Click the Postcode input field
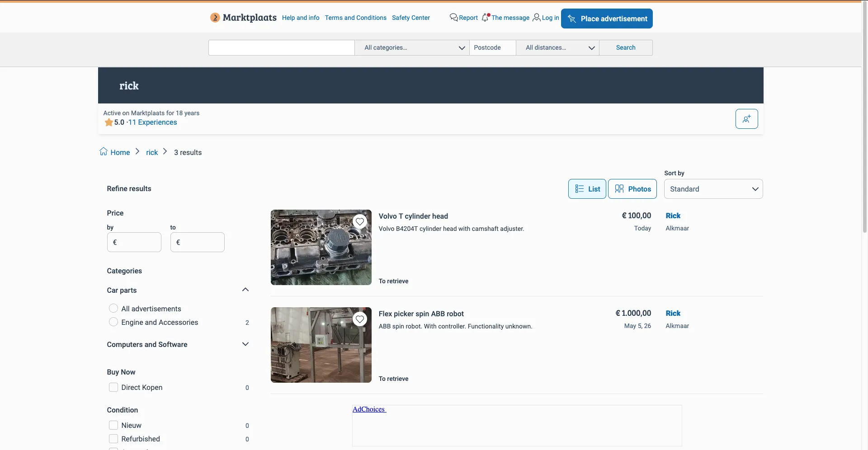 [493, 47]
